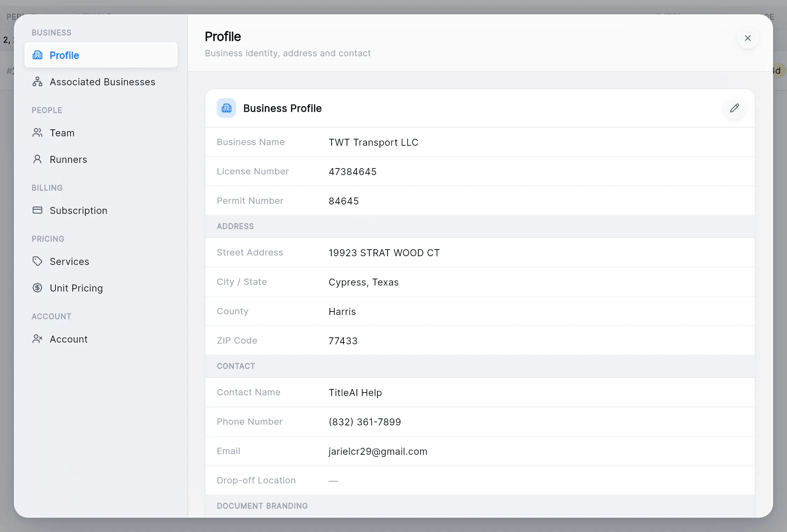Select email jarielcr29@gmail.com
Screen dimensions: 787x532
tap(378, 451)
